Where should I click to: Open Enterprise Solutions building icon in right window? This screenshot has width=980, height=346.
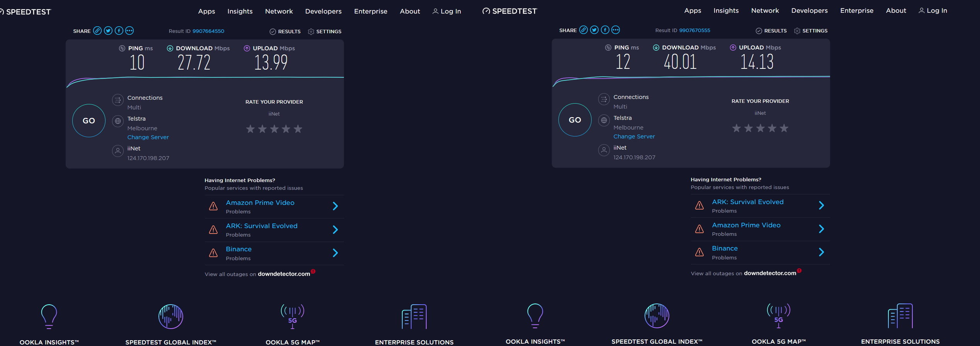[900, 315]
